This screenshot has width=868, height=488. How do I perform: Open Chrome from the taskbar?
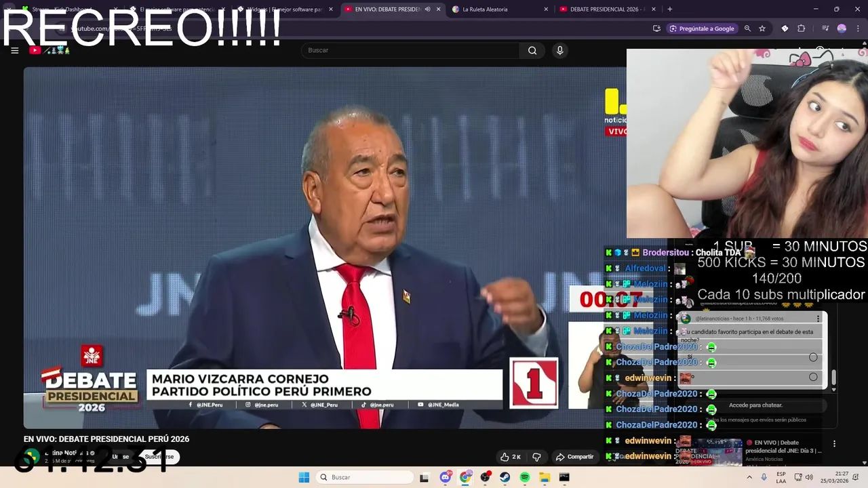point(465,477)
